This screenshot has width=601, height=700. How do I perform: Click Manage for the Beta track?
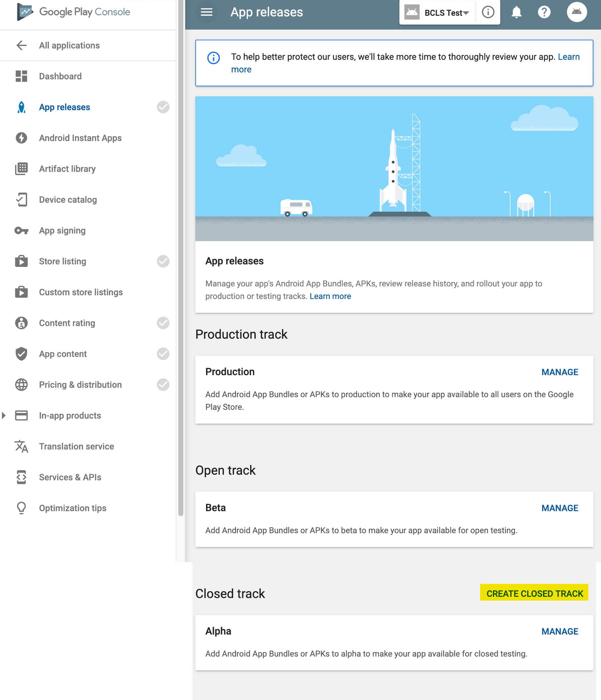560,508
